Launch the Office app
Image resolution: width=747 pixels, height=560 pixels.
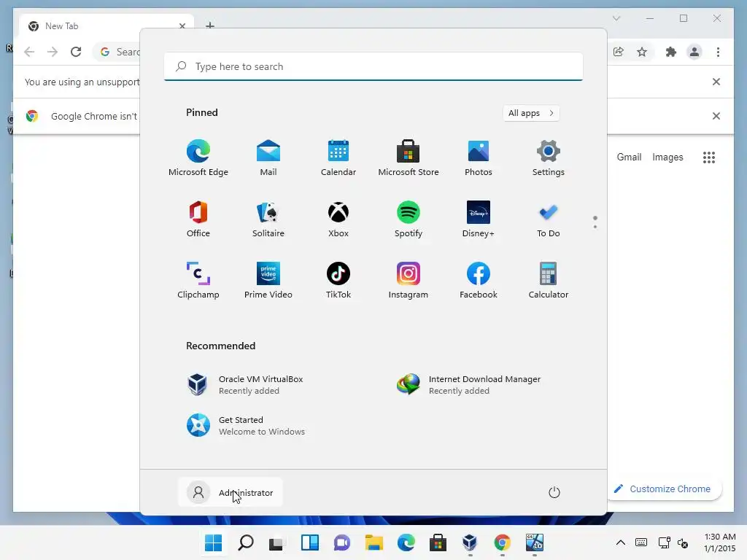198,219
